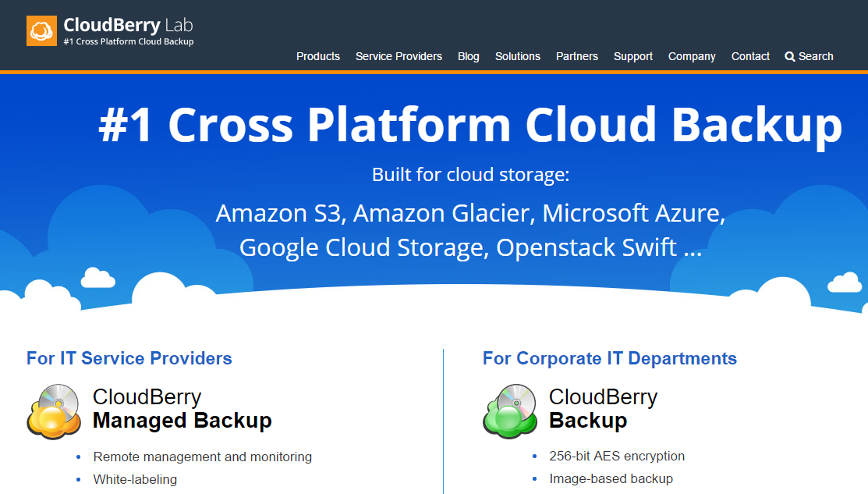Click the green CloudBerry Backup product icon

[510, 411]
